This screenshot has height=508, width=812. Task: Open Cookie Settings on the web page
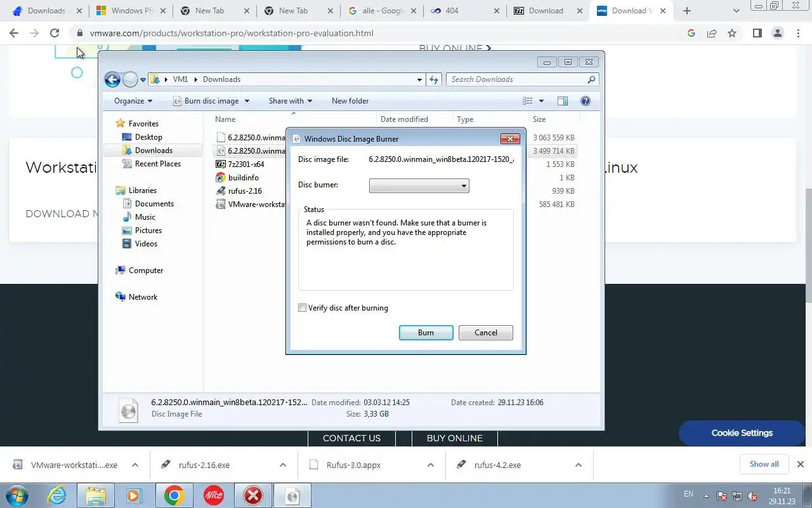pos(742,433)
